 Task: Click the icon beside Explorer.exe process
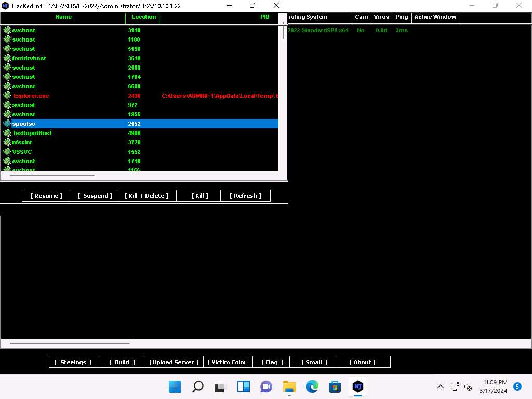7,96
